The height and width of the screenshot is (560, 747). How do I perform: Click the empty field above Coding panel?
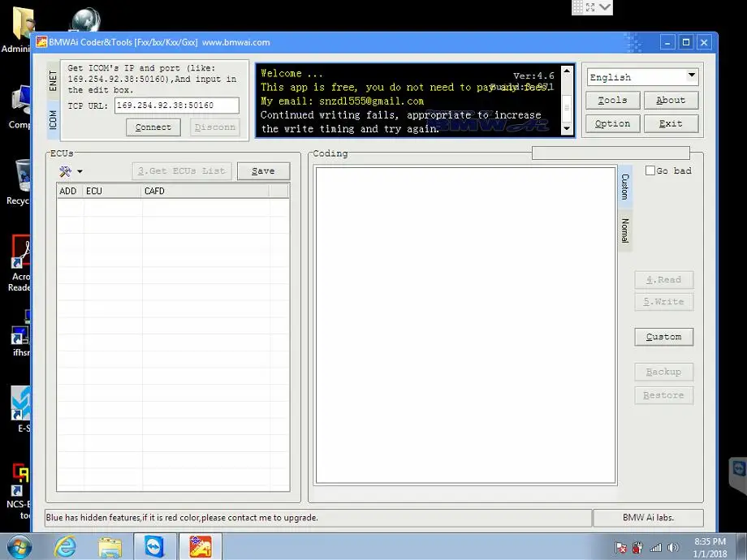pos(611,153)
